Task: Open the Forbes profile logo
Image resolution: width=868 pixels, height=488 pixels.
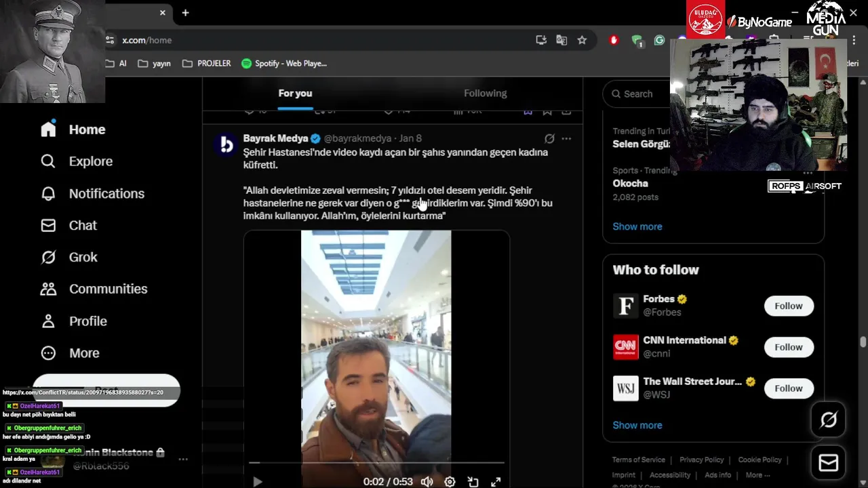Action: tap(626, 306)
